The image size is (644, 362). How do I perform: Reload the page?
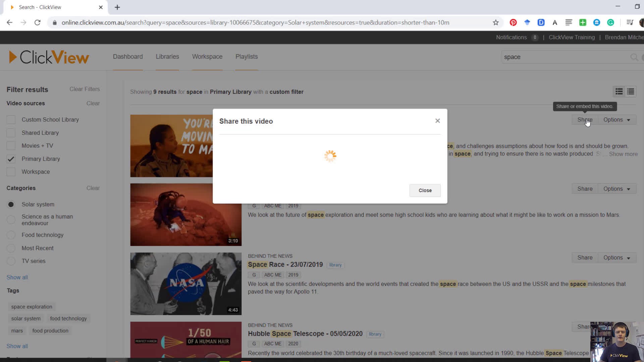click(x=38, y=22)
